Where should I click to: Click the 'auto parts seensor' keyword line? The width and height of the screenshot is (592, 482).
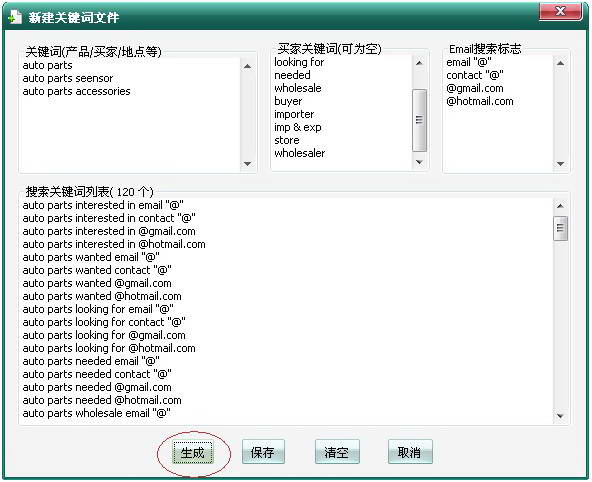tap(68, 78)
